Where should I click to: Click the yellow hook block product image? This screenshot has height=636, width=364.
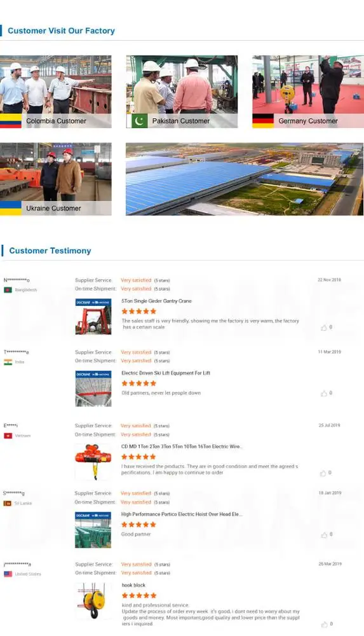[93, 601]
